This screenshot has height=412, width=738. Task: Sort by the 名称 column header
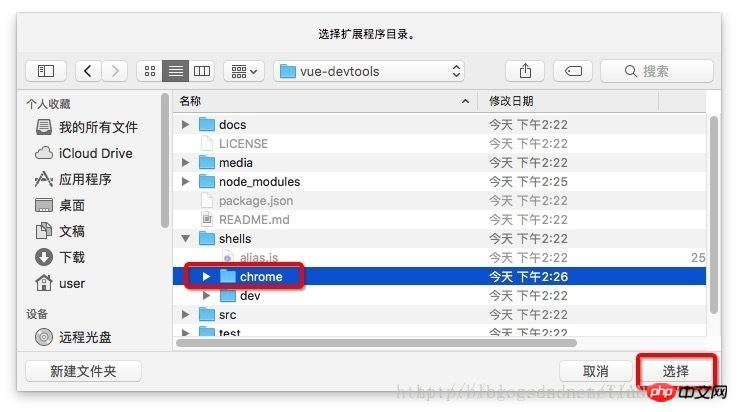(325, 101)
